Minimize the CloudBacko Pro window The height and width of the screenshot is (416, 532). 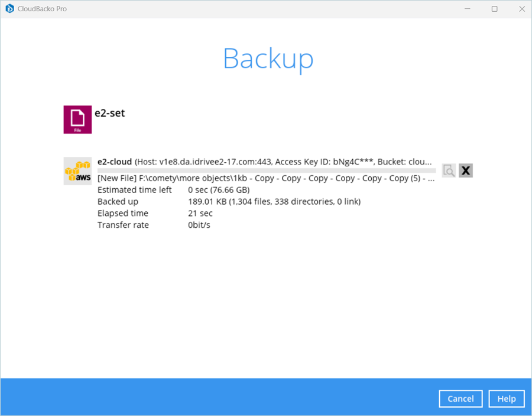click(x=468, y=9)
